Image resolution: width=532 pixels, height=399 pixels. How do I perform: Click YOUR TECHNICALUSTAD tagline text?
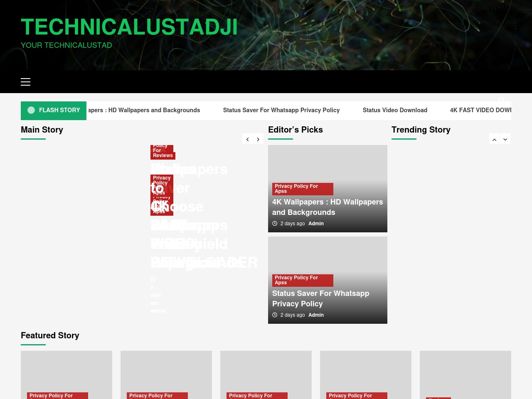click(66, 45)
